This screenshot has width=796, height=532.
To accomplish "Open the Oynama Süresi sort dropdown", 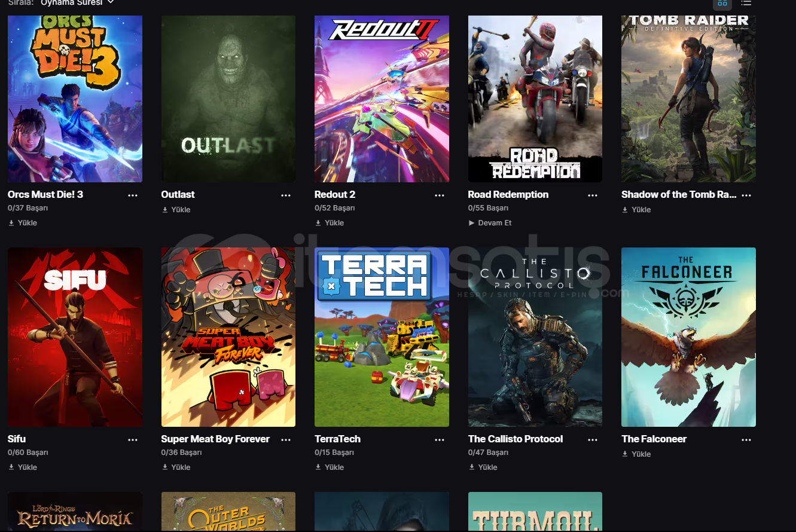I will click(x=77, y=3).
